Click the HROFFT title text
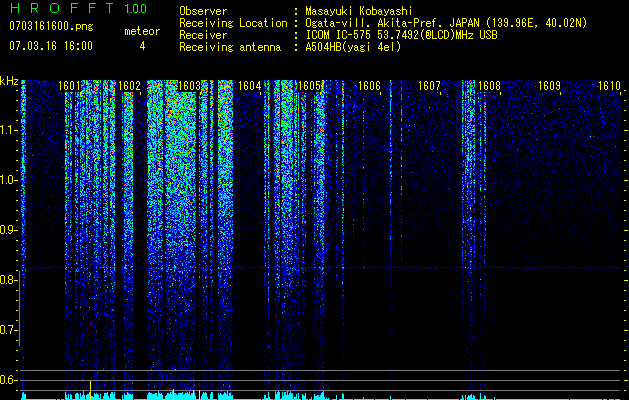 tap(61, 8)
